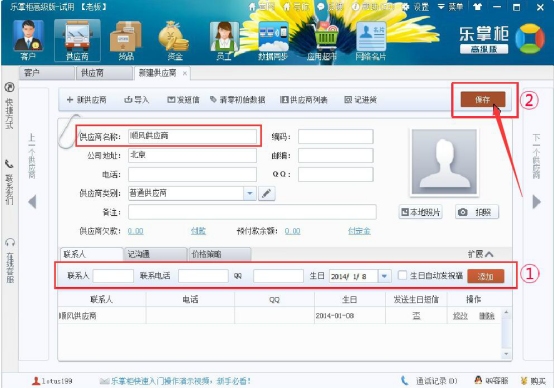The image size is (554, 388).
Task: Open the 帮助 help info icon
Action: point(355,7)
